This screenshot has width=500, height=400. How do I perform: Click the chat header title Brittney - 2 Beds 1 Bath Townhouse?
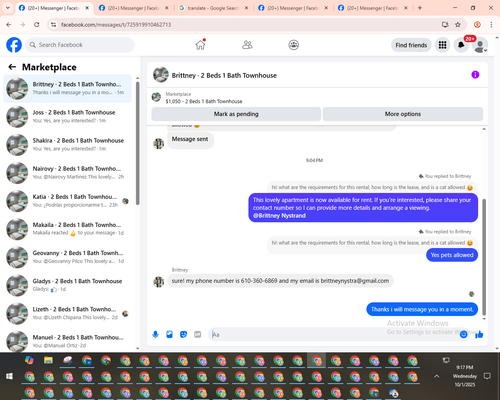[224, 75]
